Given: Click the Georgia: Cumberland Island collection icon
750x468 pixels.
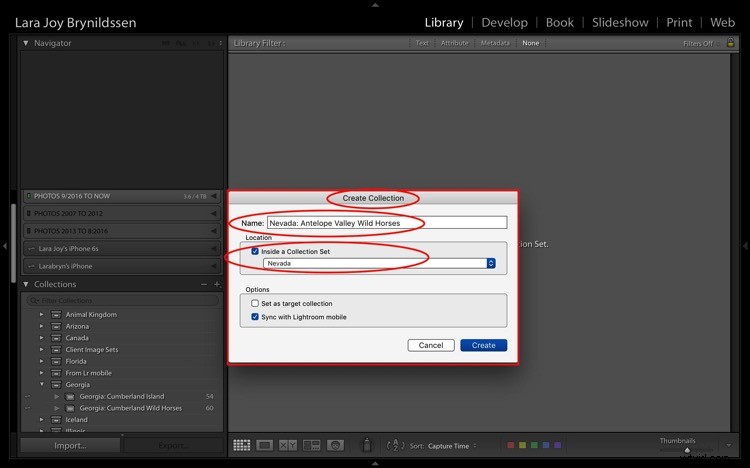Looking at the screenshot, I should [70, 396].
